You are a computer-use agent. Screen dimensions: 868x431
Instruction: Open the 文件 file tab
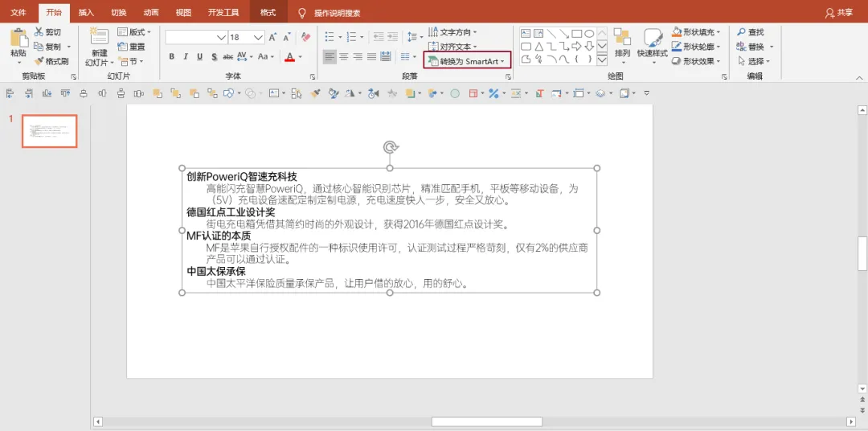click(18, 12)
